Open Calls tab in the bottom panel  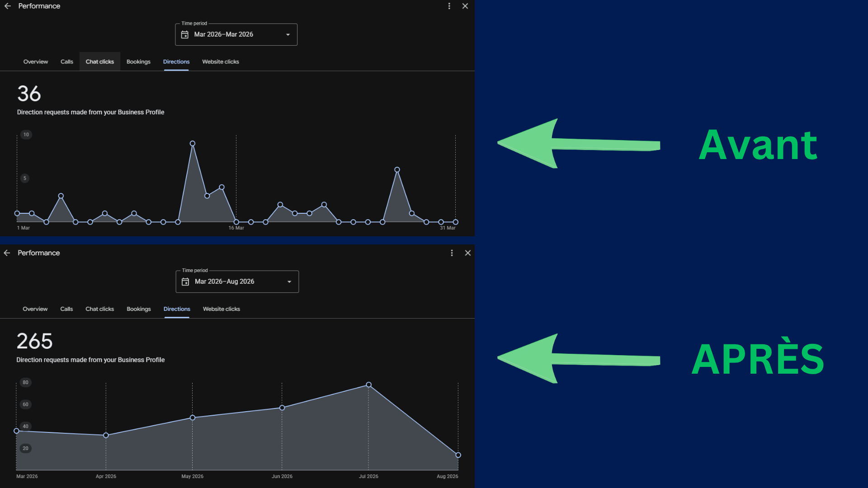tap(66, 309)
